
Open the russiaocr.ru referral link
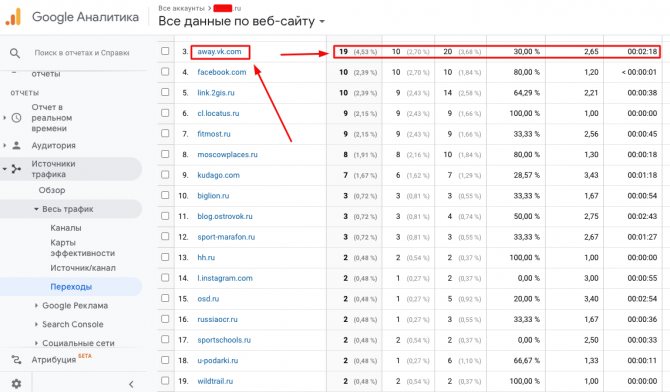tap(217, 319)
